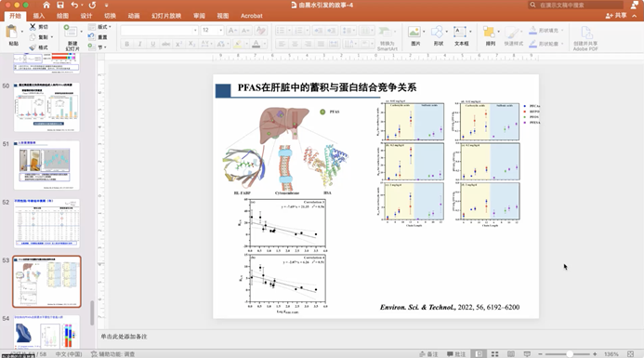Click 备注 (Notes) in status bar
Viewport: 644px width, 358px height.
tap(428, 354)
